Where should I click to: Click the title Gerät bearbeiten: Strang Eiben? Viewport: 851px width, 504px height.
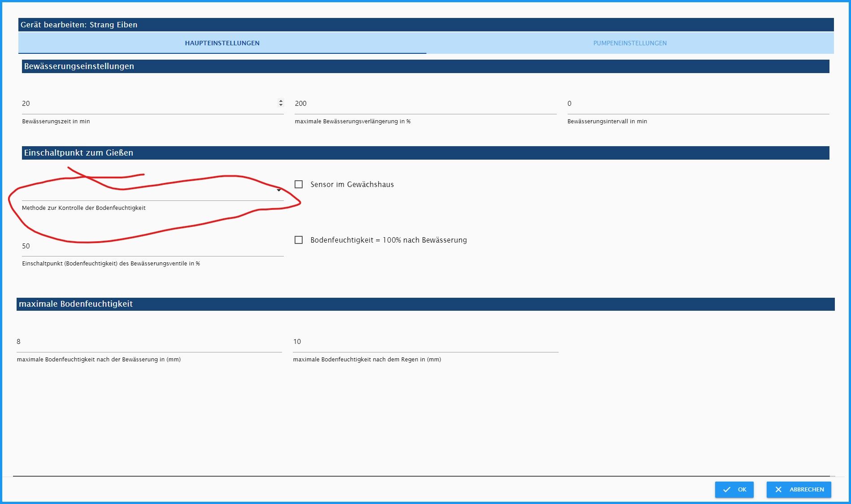[79, 25]
